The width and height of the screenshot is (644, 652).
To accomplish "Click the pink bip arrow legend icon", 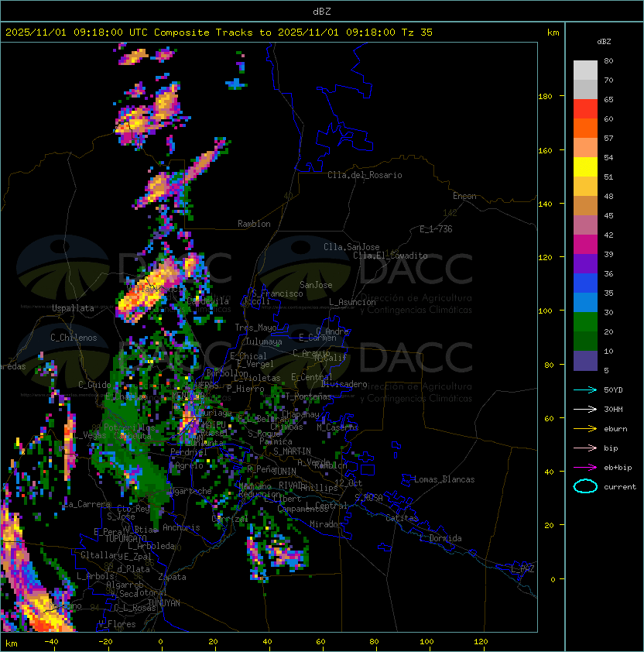I will (585, 448).
